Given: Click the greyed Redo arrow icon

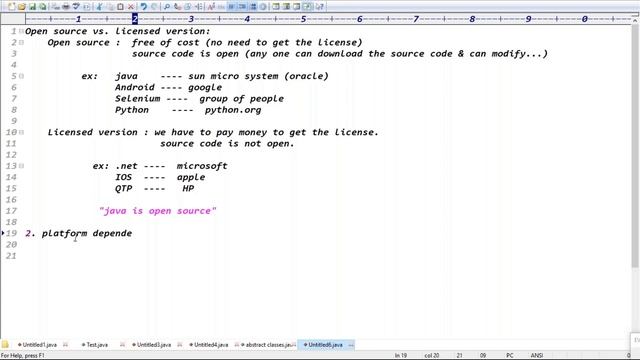Looking at the screenshot, I should tap(154, 7).
